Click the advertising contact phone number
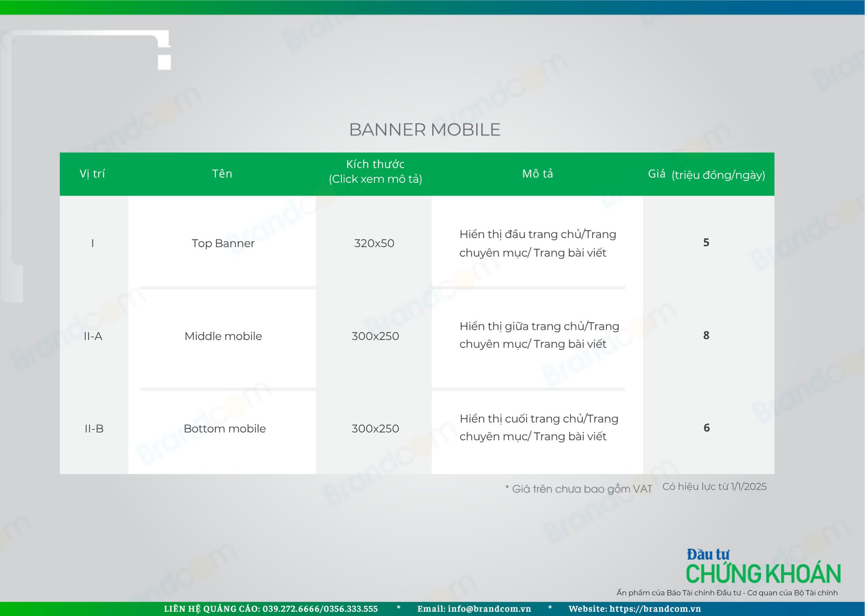 [320, 609]
